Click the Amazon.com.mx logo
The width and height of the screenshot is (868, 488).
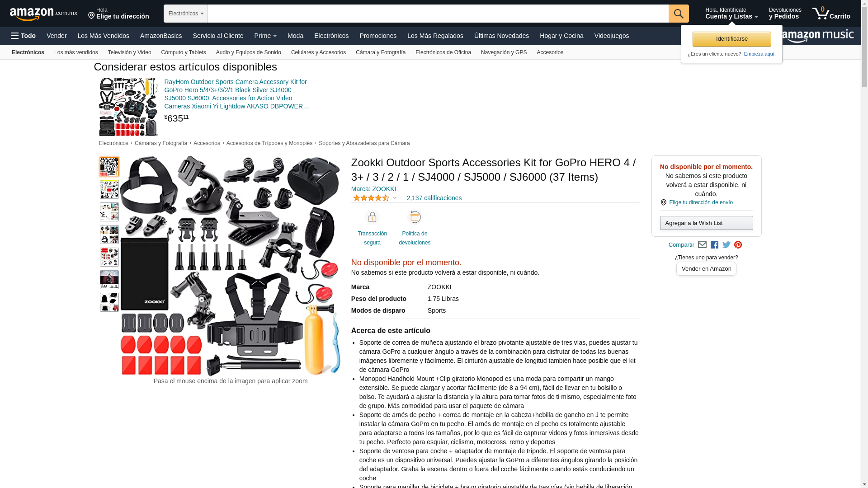click(43, 14)
